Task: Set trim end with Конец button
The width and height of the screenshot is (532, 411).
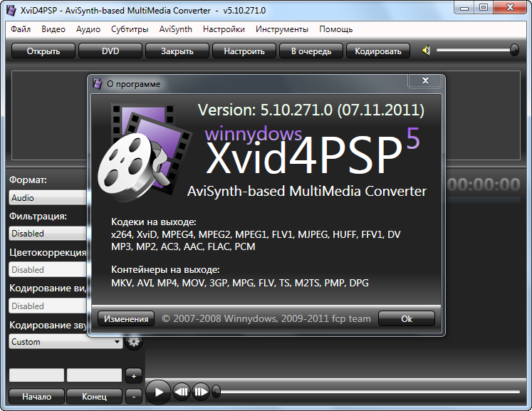Action: tap(94, 397)
